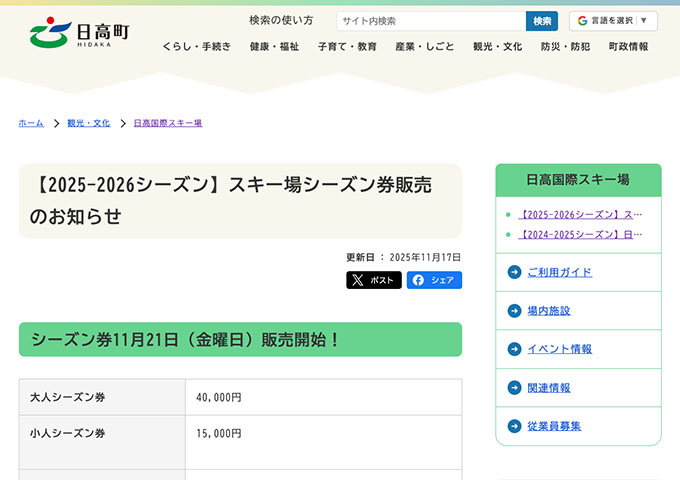Open the イベント情報 link
Viewport: 680px width, 480px height.
(559, 349)
